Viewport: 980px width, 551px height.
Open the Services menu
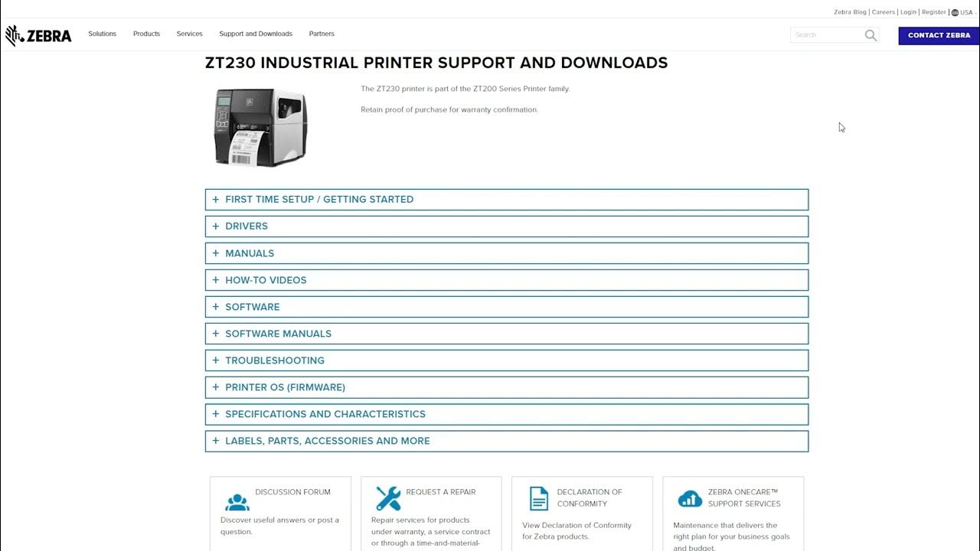189,34
